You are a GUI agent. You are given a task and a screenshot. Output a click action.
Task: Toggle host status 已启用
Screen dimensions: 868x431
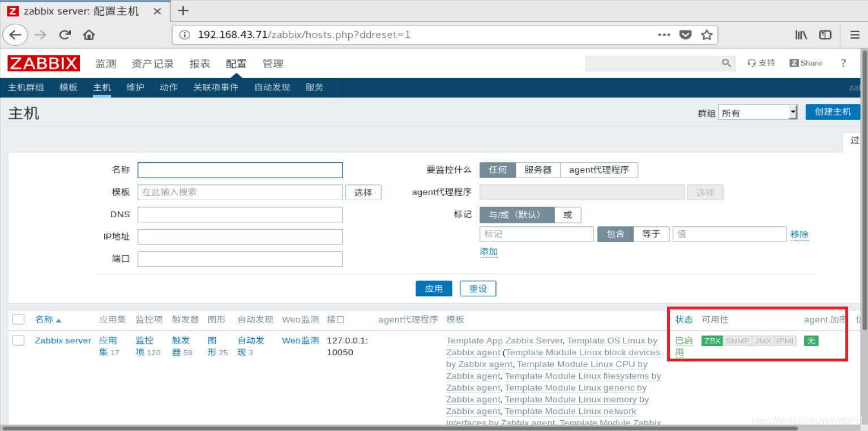coord(684,346)
